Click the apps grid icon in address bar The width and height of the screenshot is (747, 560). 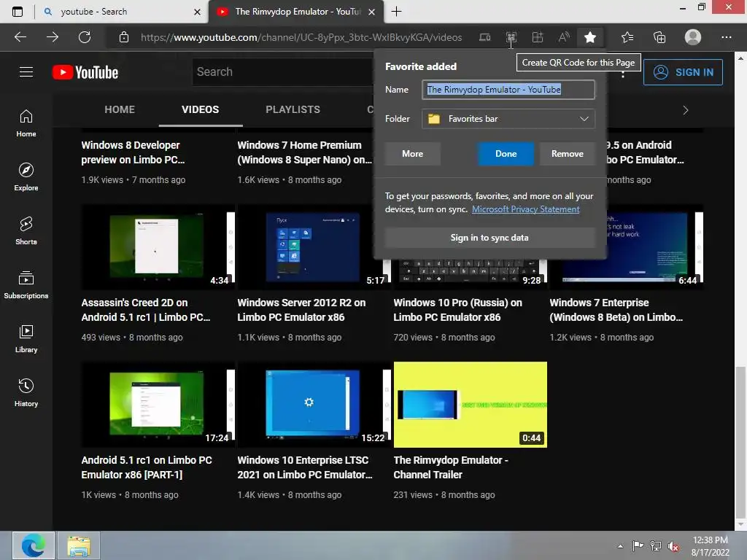point(538,37)
